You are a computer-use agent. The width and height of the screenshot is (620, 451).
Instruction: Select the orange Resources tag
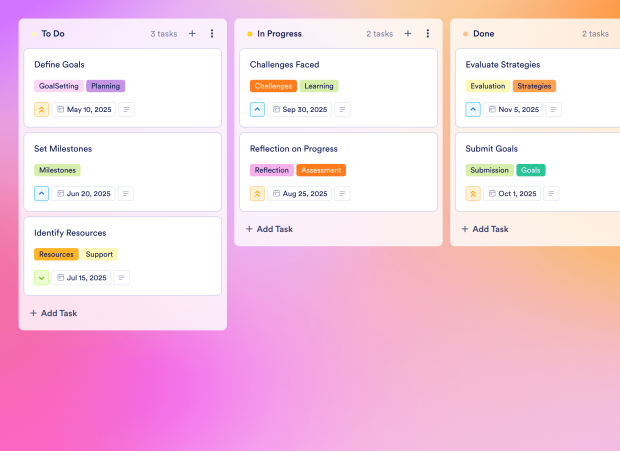tap(57, 255)
